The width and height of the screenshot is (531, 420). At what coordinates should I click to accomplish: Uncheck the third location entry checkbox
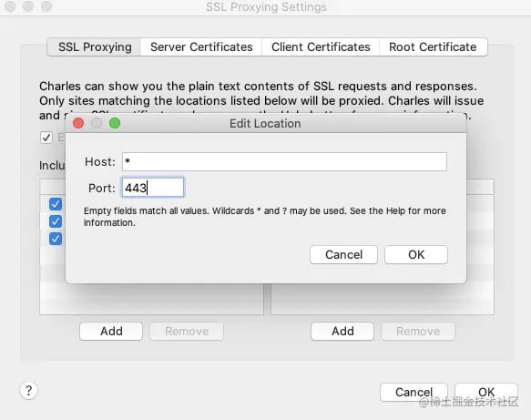(x=56, y=239)
